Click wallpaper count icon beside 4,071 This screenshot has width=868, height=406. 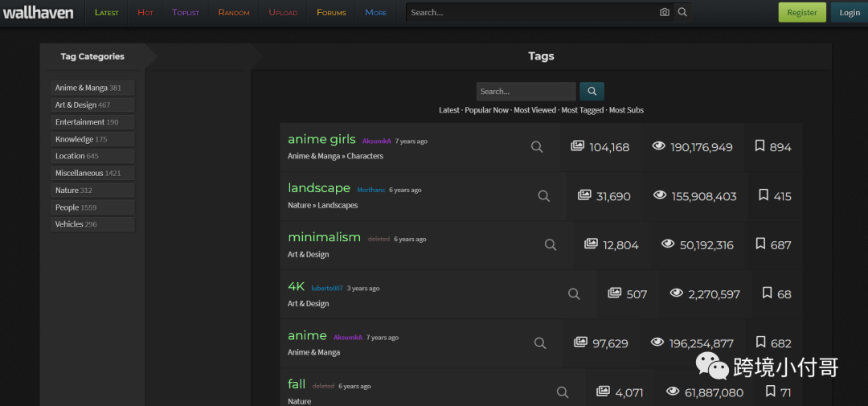(604, 391)
